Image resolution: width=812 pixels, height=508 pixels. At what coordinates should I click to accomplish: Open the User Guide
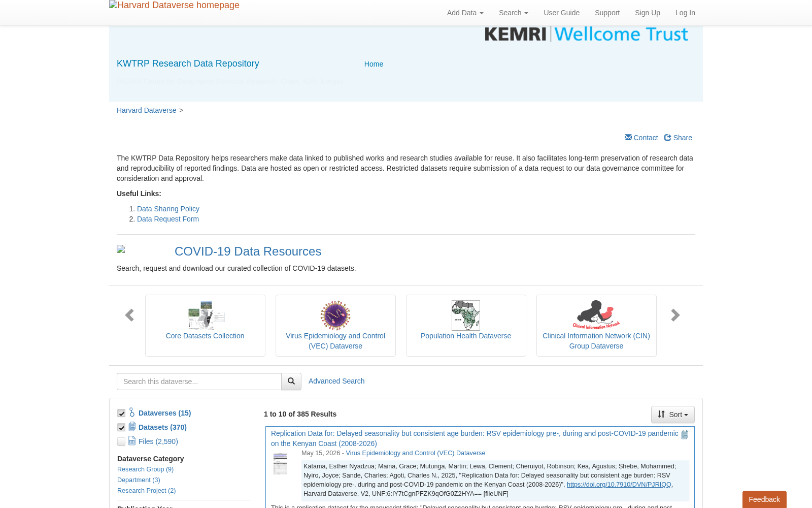(561, 13)
